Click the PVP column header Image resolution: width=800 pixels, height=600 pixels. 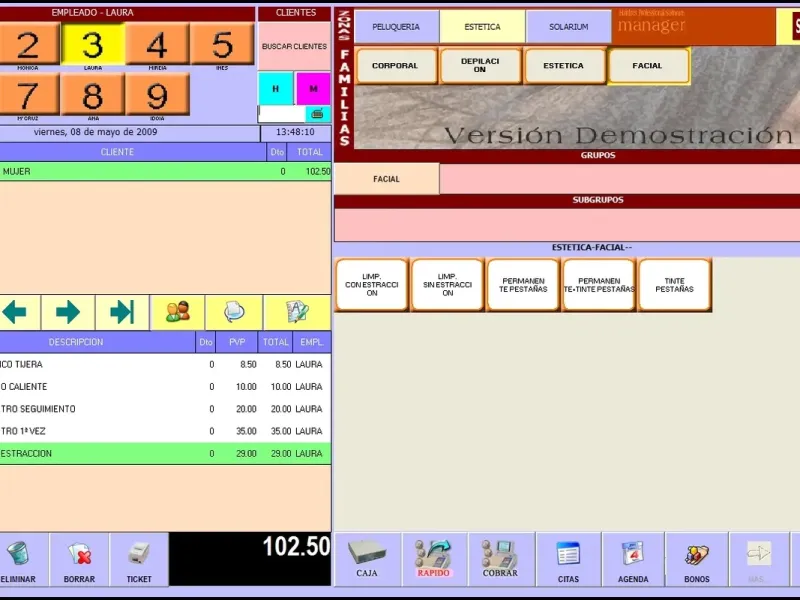pos(237,342)
